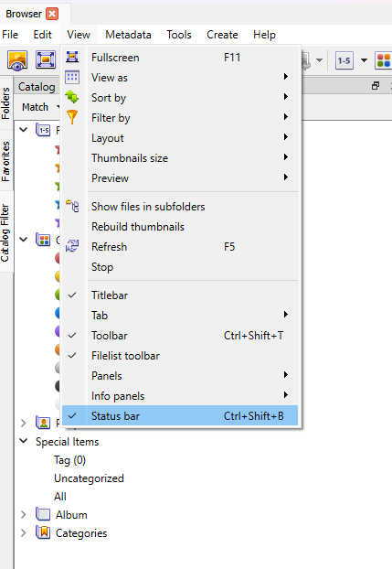392x569 pixels.
Task: Click the Fullscreen icon in View menu
Action: 72,57
